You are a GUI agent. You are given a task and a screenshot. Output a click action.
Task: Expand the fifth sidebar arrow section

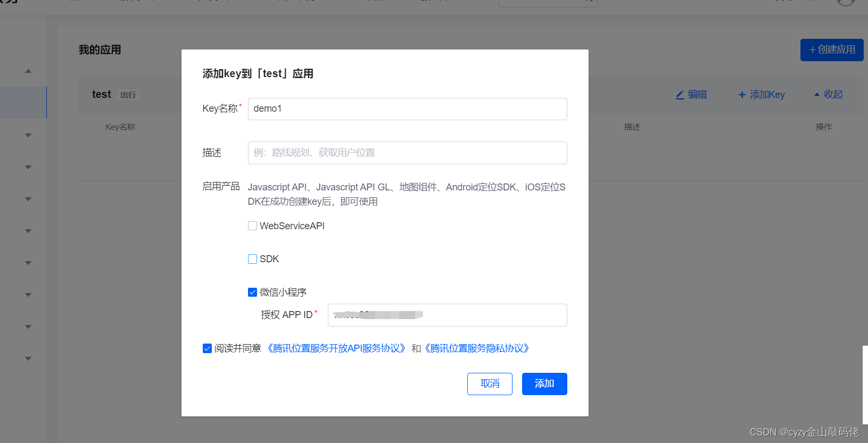click(x=28, y=231)
